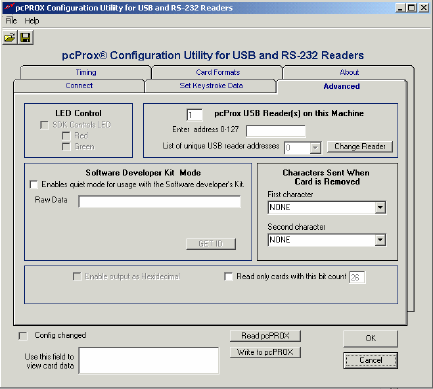433x389 pixels.
Task: Enable quiet mode for Software Developer's Kit
Action: [34, 184]
